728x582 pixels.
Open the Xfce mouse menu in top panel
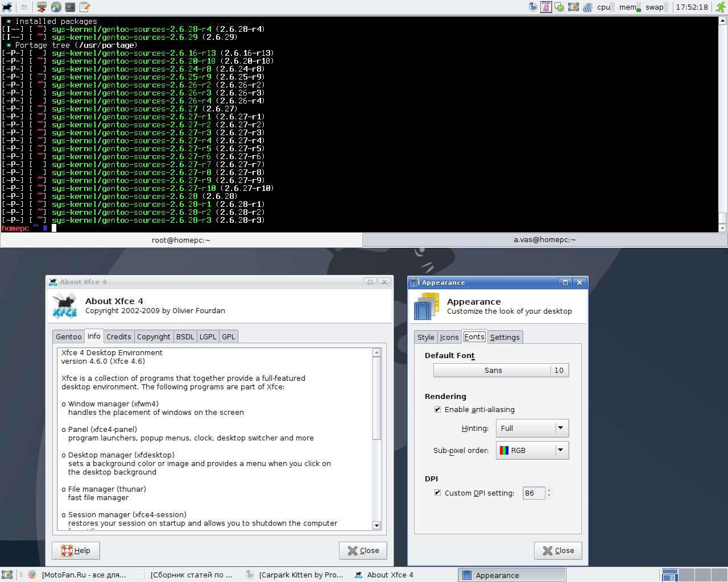(x=7, y=7)
